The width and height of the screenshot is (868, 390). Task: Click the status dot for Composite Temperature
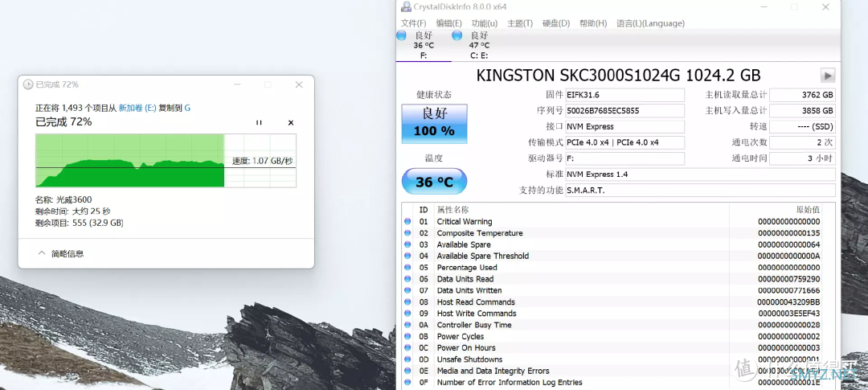point(407,233)
